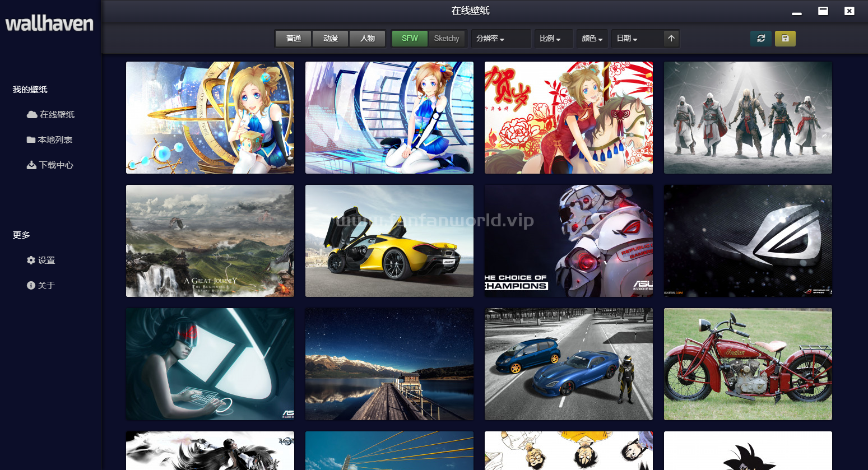868x470 pixels.
Task: Maximize the wallhaven window
Action: click(823, 11)
